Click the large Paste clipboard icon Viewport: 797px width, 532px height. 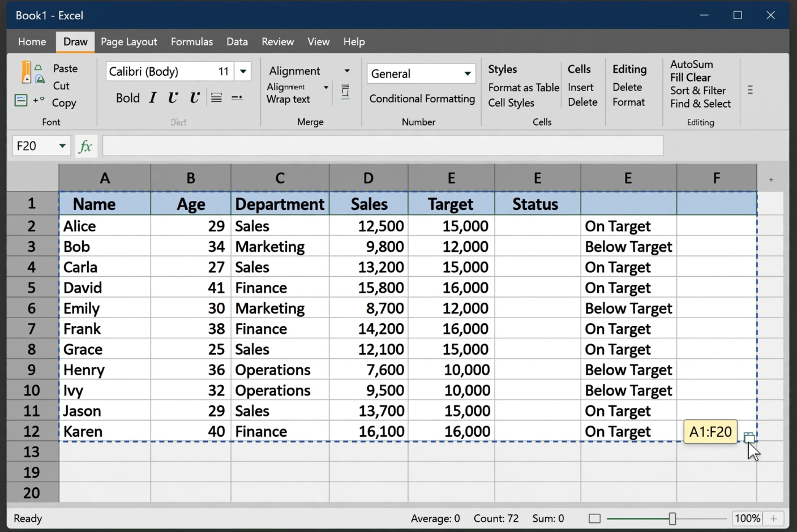click(26, 73)
